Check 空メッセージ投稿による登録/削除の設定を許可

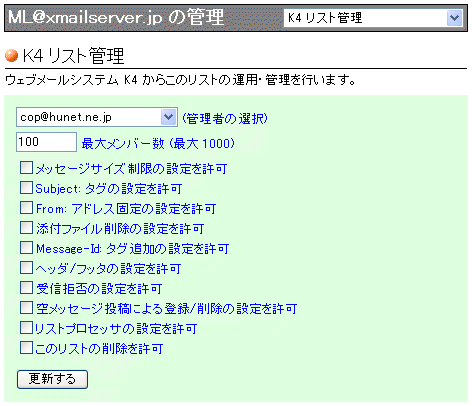26,308
